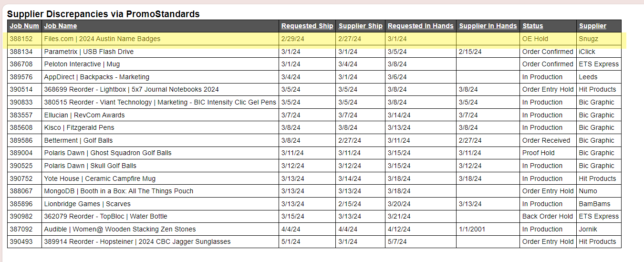This screenshot has width=644, height=262.
Task: Sort by Requested In Hands header
Action: (x=420, y=26)
